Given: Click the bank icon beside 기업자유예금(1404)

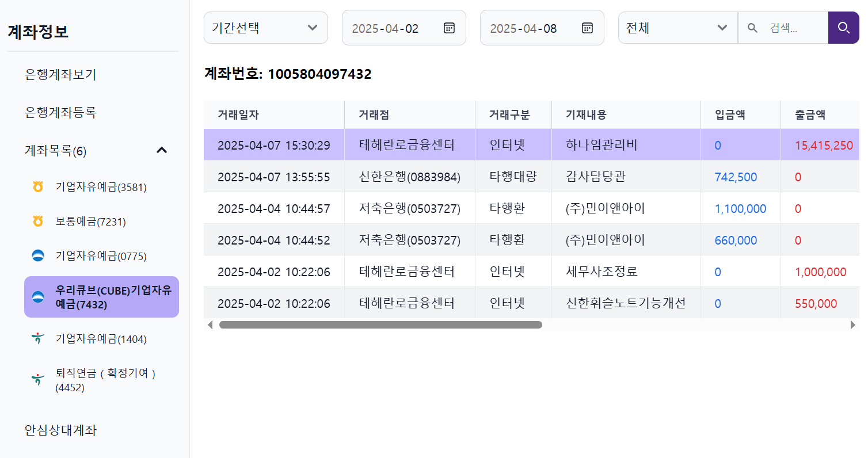Looking at the screenshot, I should (x=37, y=339).
